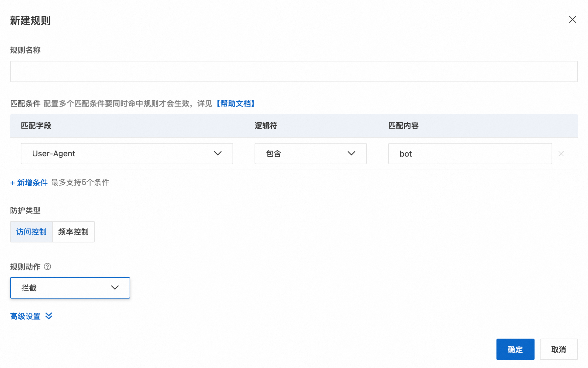The height and width of the screenshot is (368, 588).
Task: Click the 匹配内容 column header
Action: point(404,126)
